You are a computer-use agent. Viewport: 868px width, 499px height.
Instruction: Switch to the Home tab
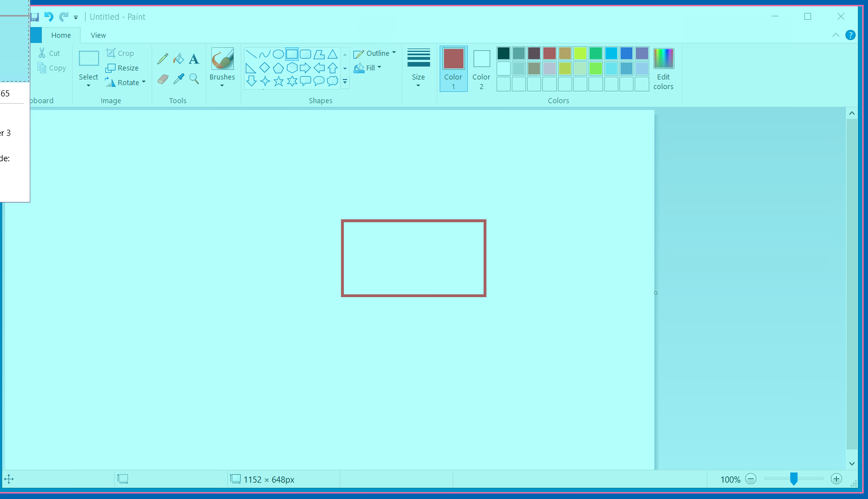61,35
